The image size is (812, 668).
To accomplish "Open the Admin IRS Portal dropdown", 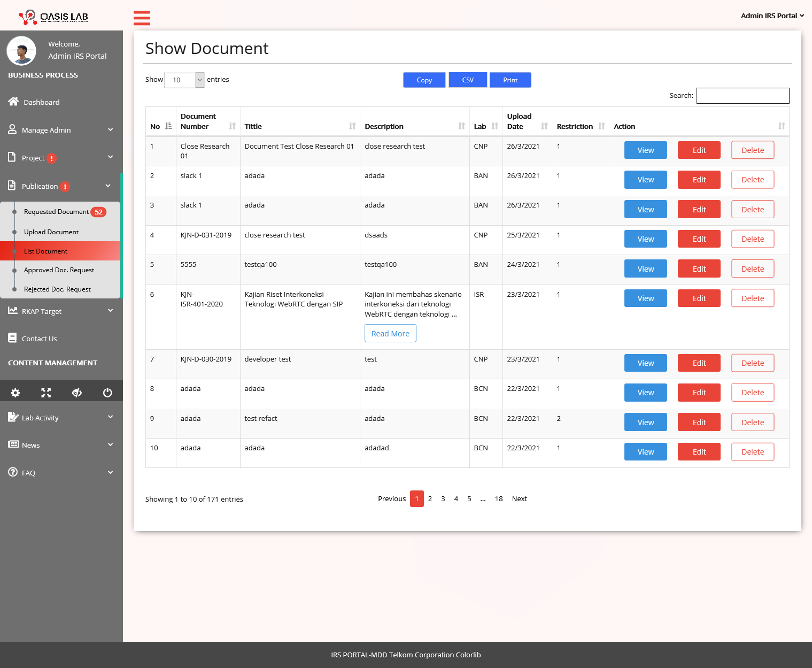I will 772,16.
